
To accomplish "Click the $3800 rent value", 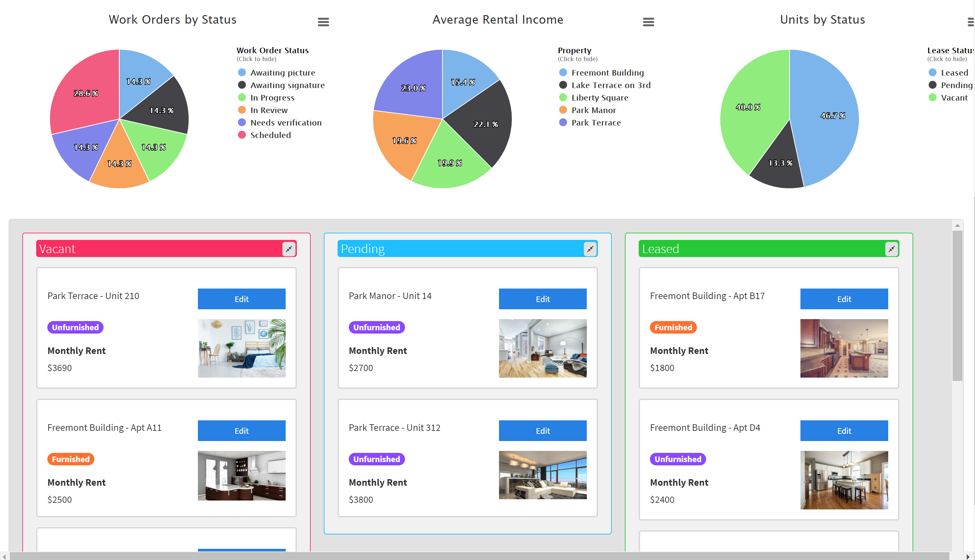I will pos(361,500).
